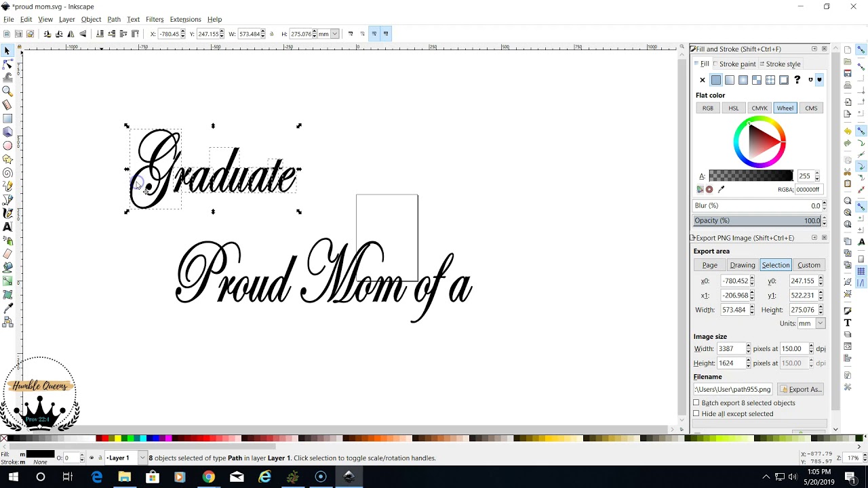This screenshot has height=488, width=868.
Task: Click the Export As... button
Action: point(801,389)
